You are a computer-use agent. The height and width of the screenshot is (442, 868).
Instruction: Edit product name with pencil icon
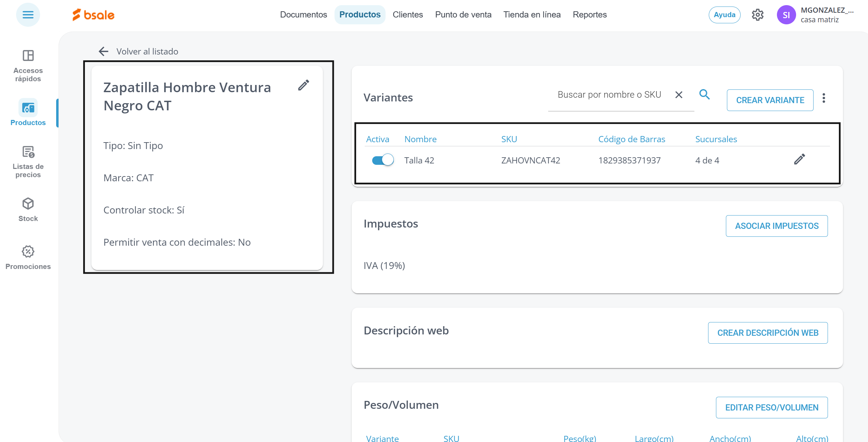[x=303, y=85]
